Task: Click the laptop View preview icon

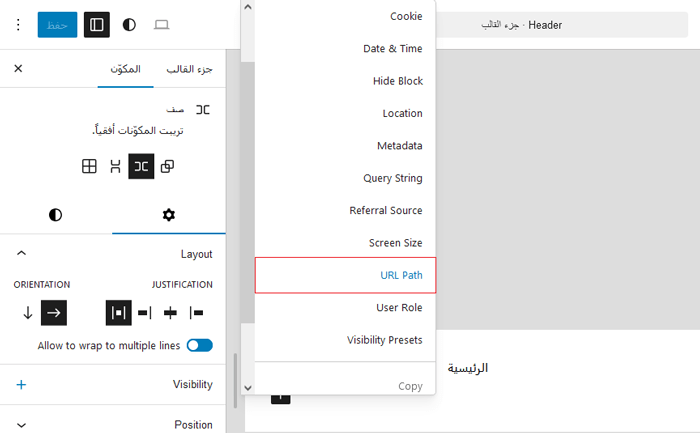Action: point(161,24)
